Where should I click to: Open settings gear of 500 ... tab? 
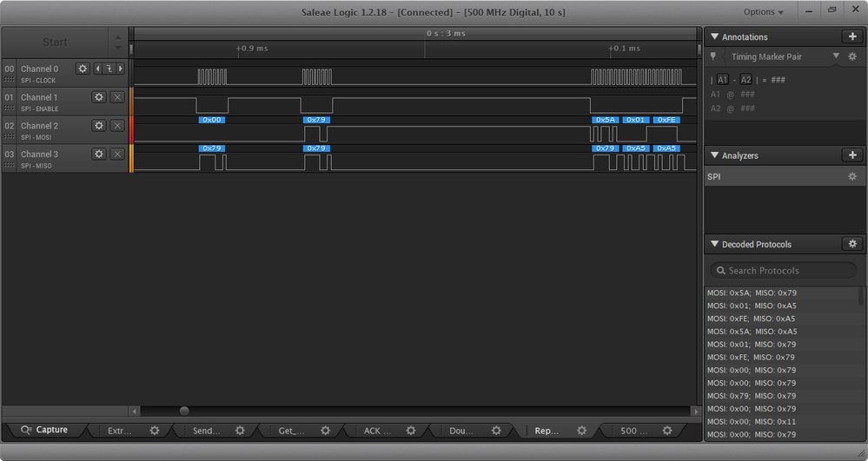click(667, 431)
